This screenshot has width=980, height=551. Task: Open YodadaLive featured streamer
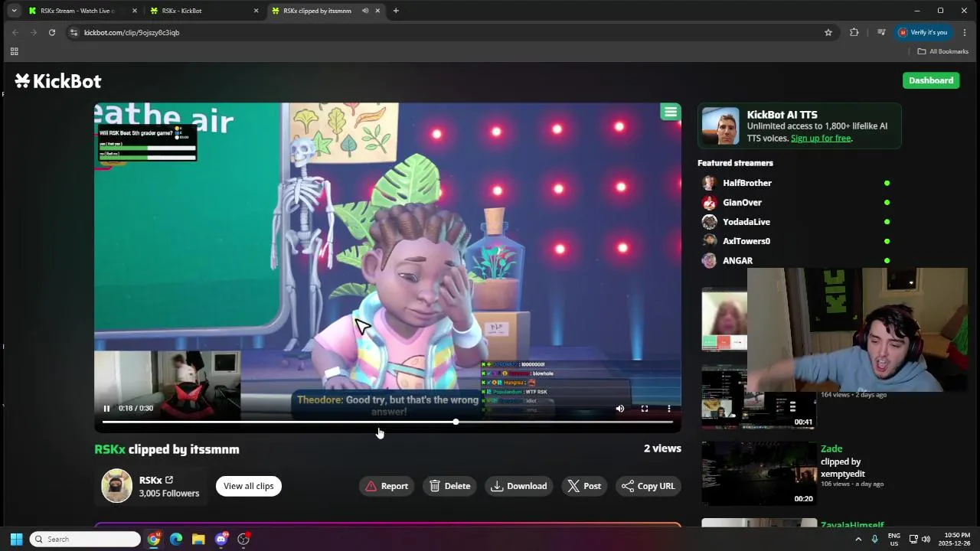tap(746, 222)
